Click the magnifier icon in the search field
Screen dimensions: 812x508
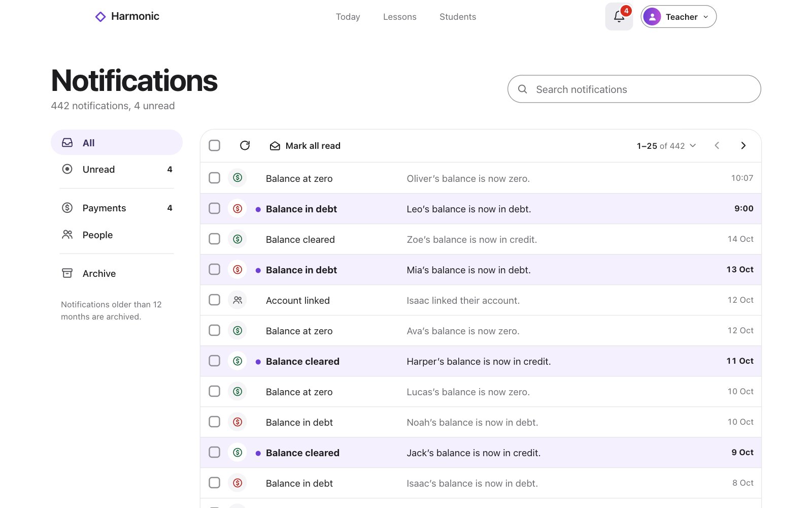click(x=522, y=89)
